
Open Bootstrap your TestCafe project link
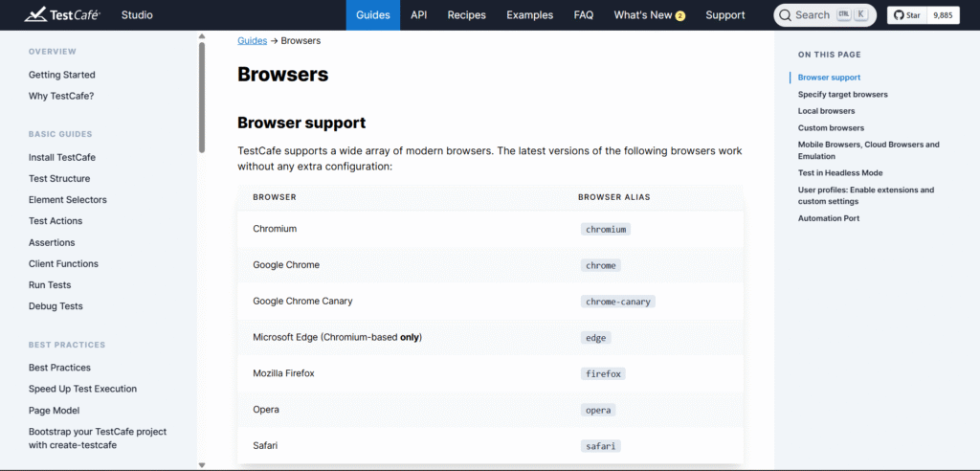pyautogui.click(x=98, y=438)
